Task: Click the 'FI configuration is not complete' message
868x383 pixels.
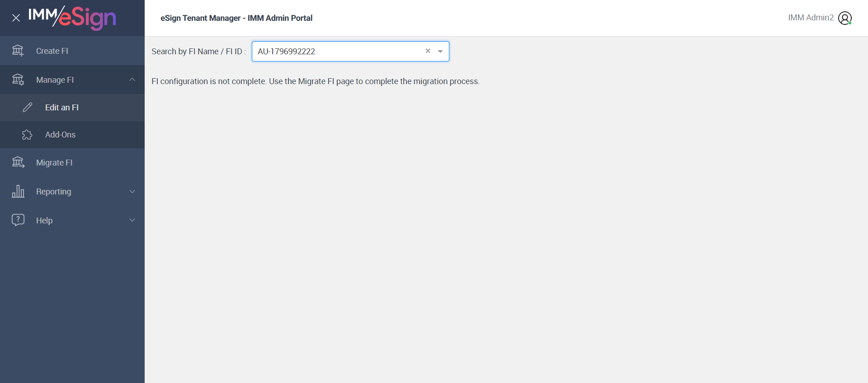Action: pyautogui.click(x=316, y=81)
